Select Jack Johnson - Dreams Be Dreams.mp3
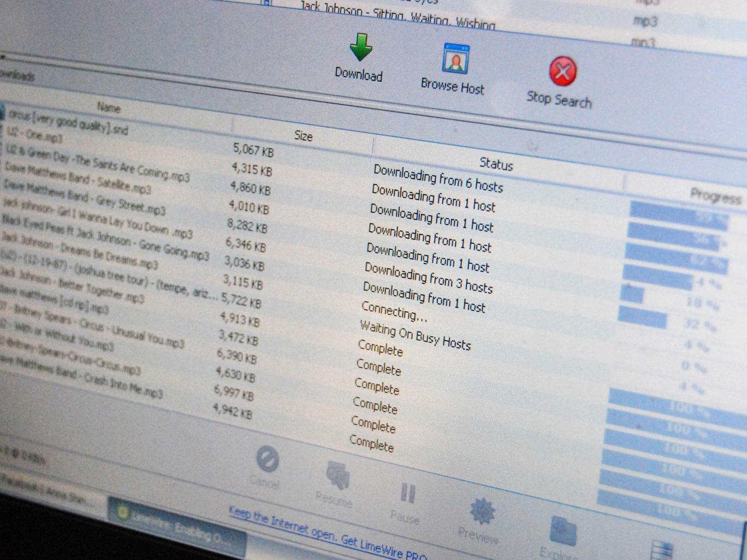The width and height of the screenshot is (747, 560). 79,251
